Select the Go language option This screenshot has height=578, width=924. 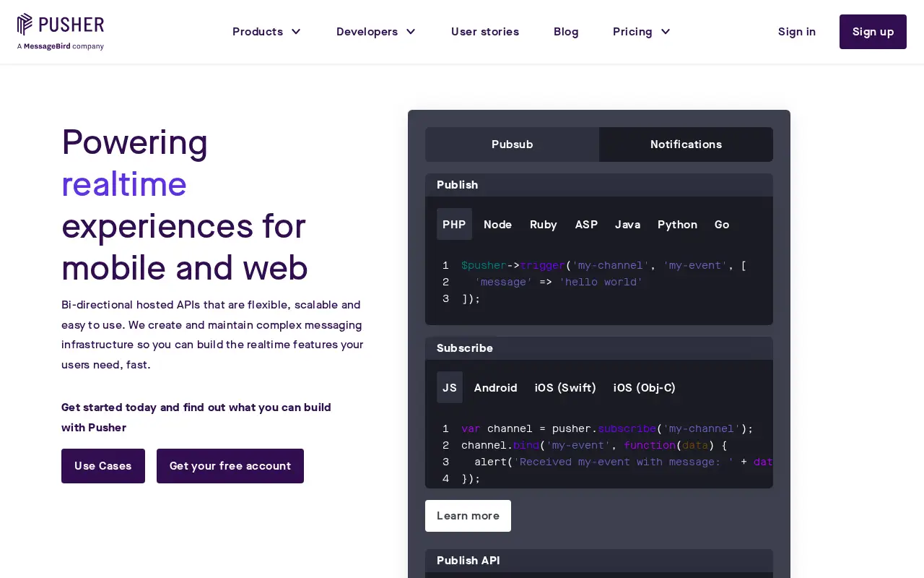pos(722,224)
